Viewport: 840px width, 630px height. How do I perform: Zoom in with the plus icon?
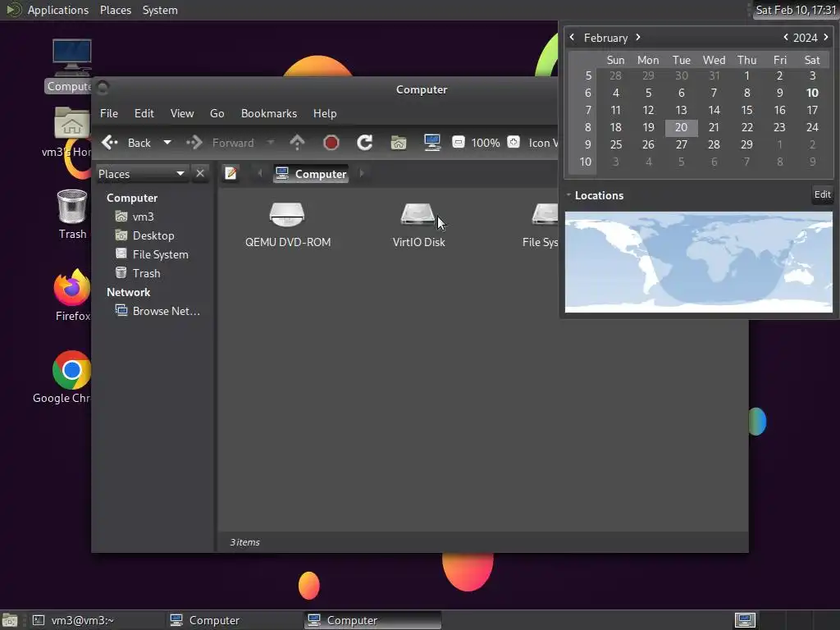pyautogui.click(x=514, y=142)
